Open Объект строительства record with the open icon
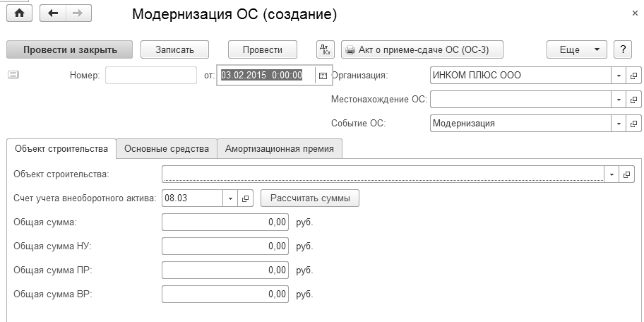This screenshot has height=322, width=644. pyautogui.click(x=626, y=174)
